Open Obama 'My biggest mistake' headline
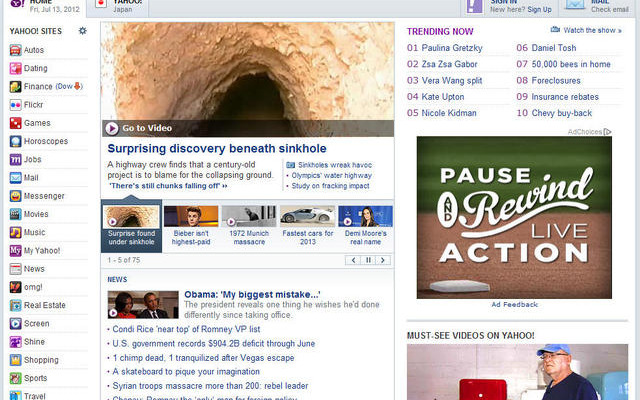640x400 pixels. tap(252, 294)
